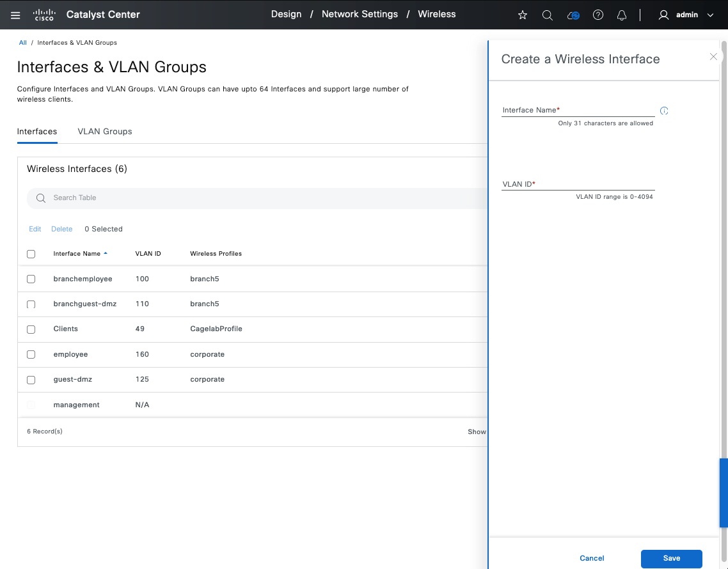Click the branchguest-dmz interface name
The width and height of the screenshot is (728, 569).
coord(85,304)
